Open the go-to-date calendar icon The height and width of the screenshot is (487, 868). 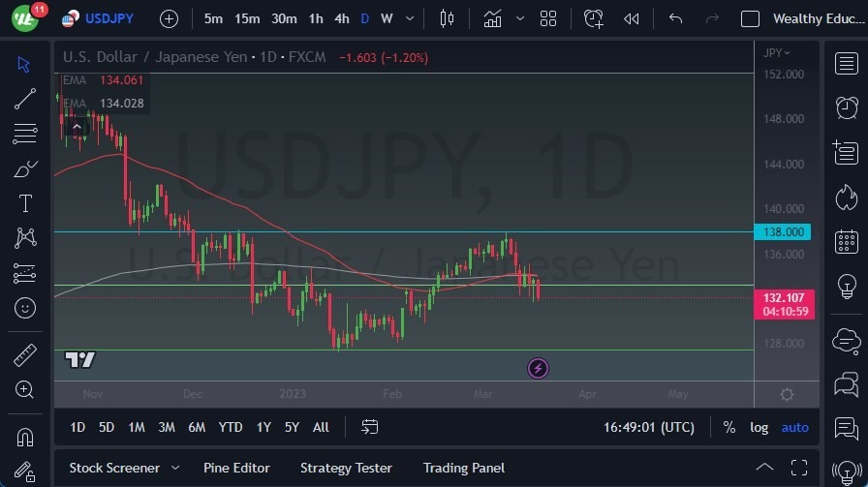click(x=370, y=427)
